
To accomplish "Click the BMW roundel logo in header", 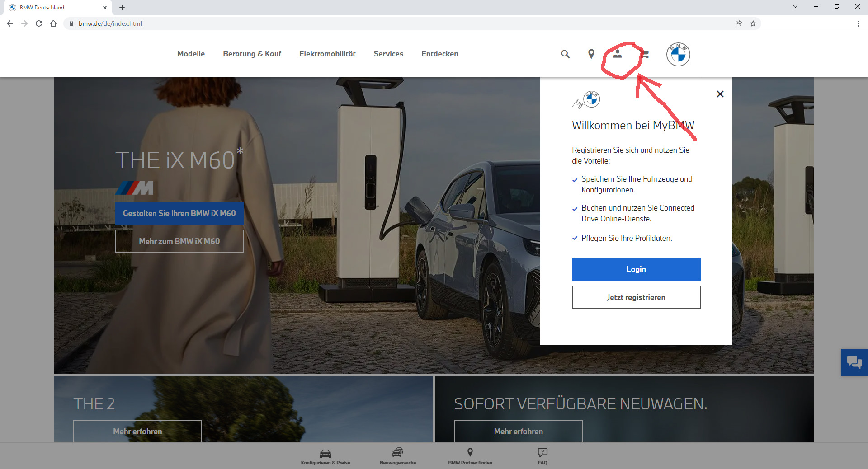I will (678, 54).
